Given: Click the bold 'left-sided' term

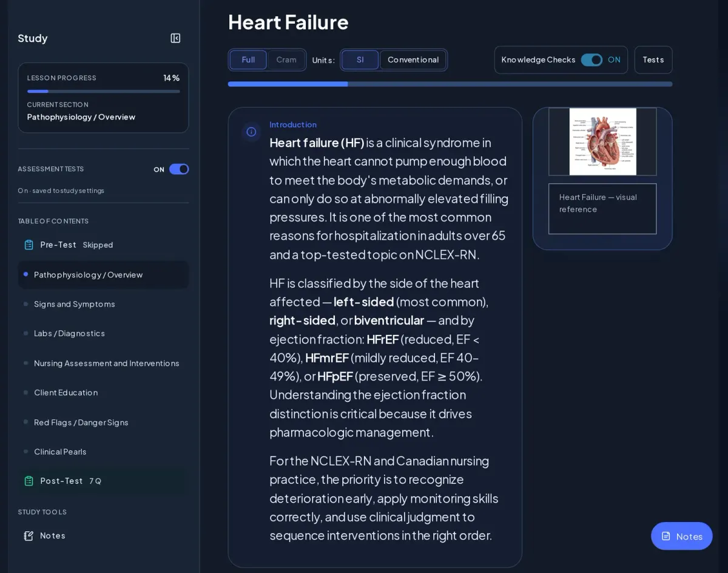Looking at the screenshot, I should click(364, 302).
